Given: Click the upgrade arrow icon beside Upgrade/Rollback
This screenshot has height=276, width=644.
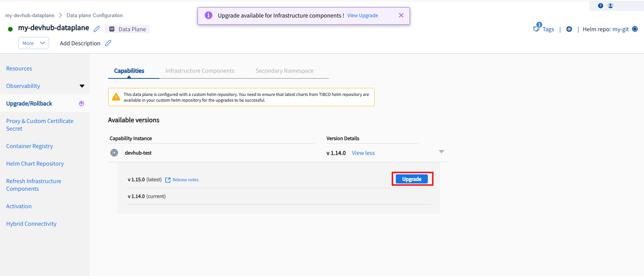Looking at the screenshot, I should click(81, 104).
